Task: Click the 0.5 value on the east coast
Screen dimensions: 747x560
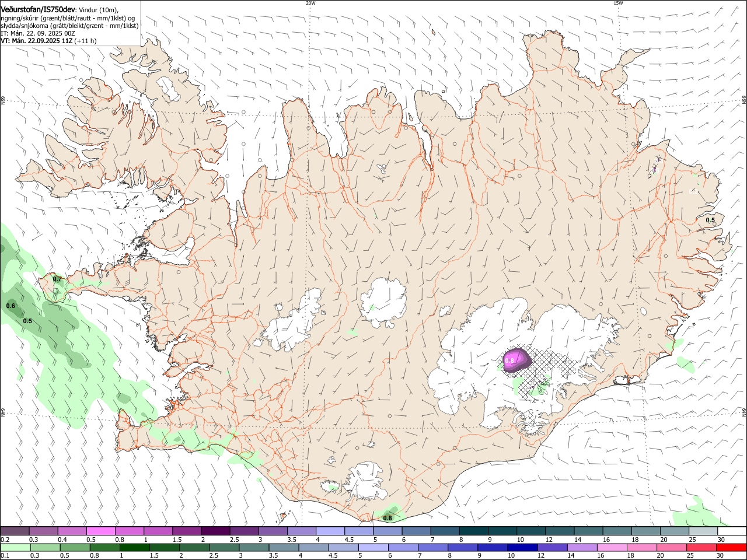Action: point(710,220)
